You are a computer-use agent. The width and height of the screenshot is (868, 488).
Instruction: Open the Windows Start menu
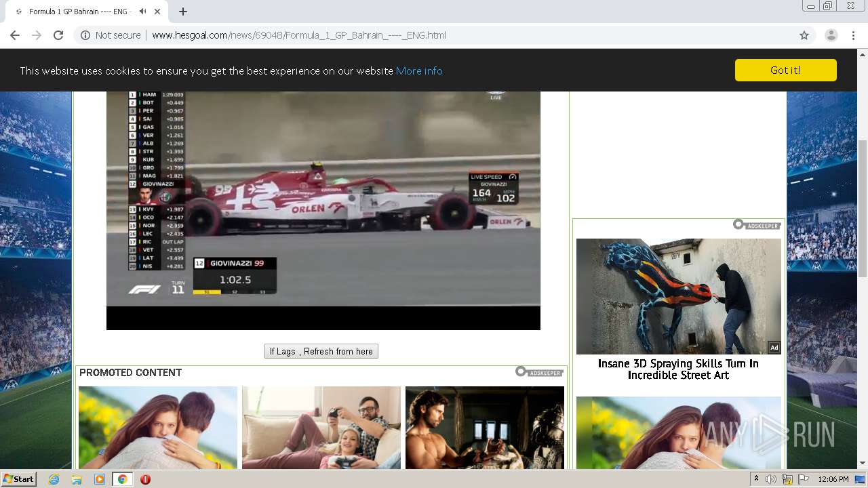[x=19, y=479]
